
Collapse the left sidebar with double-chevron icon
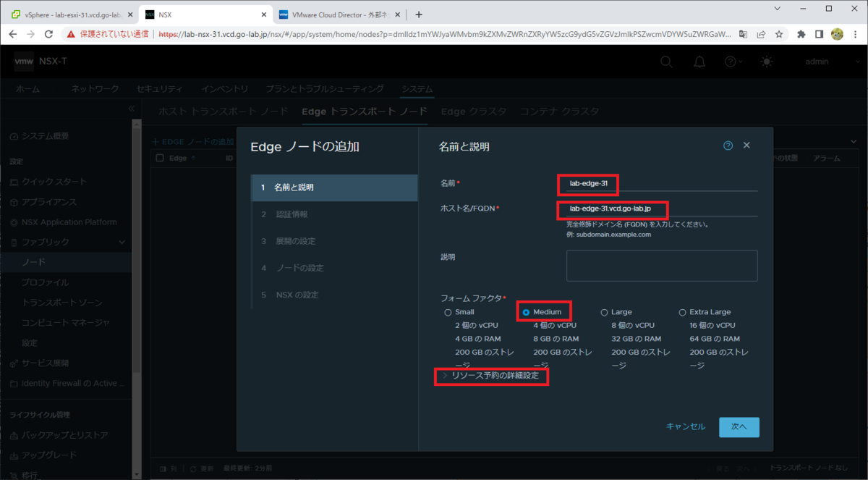click(132, 109)
